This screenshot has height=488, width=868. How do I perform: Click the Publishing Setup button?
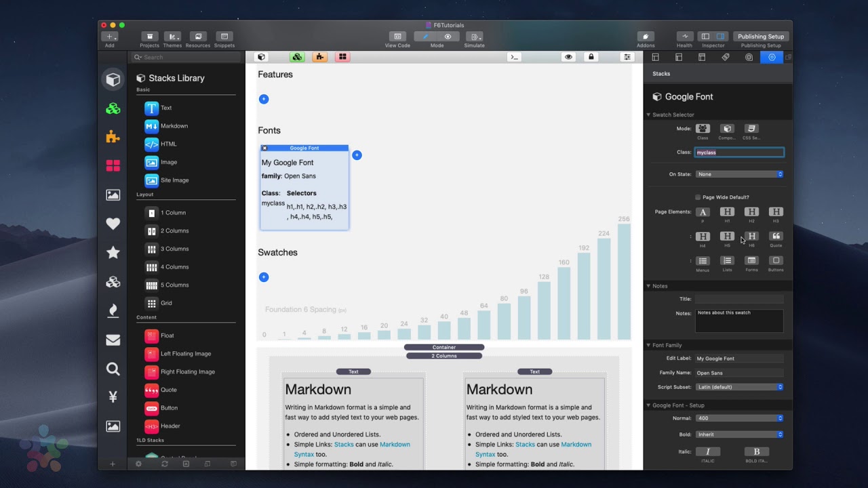coord(761,37)
